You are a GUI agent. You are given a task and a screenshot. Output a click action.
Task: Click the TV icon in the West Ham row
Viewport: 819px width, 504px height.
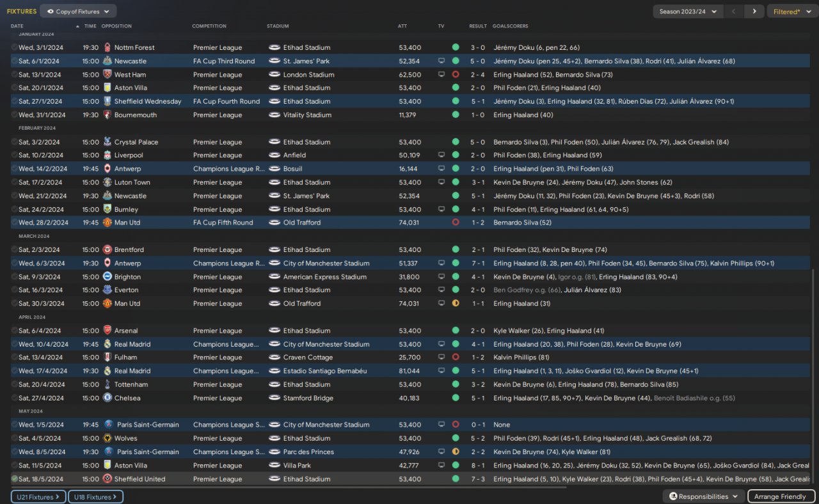click(x=441, y=75)
